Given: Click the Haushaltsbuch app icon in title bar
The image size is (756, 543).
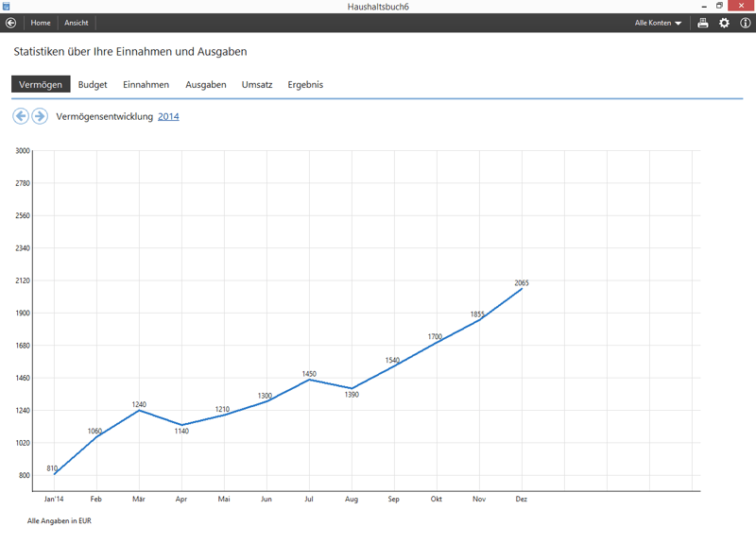Looking at the screenshot, I should (x=6, y=6).
